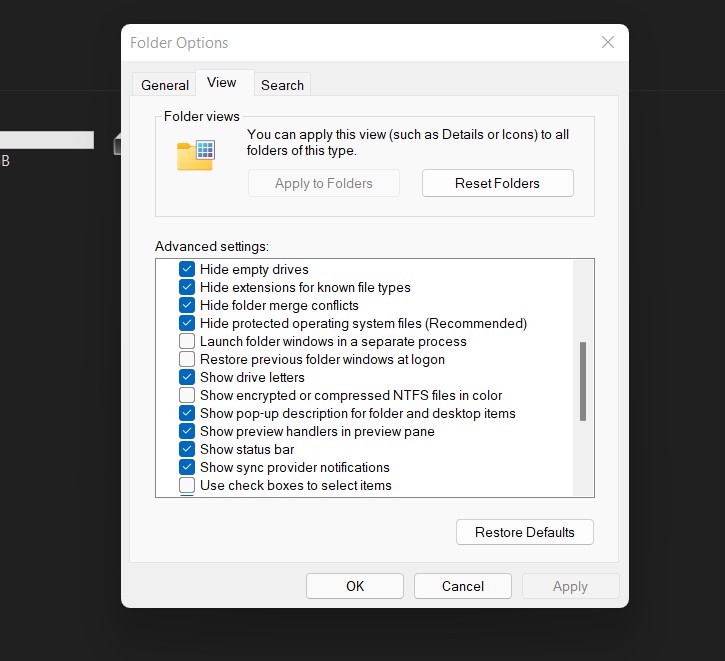Viewport: 725px width, 661px height.
Task: Click the folder views icon
Action: 196,155
